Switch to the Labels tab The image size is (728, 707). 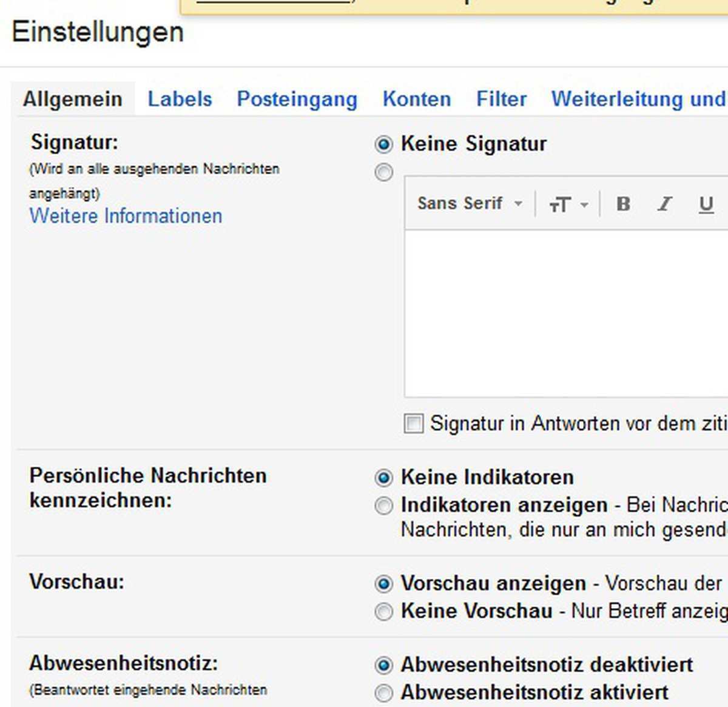pyautogui.click(x=180, y=99)
